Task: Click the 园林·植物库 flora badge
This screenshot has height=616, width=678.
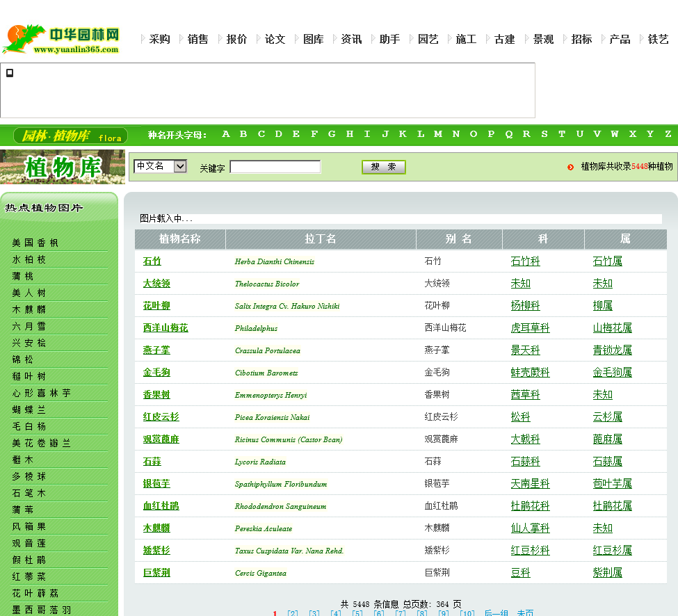Action: click(71, 136)
